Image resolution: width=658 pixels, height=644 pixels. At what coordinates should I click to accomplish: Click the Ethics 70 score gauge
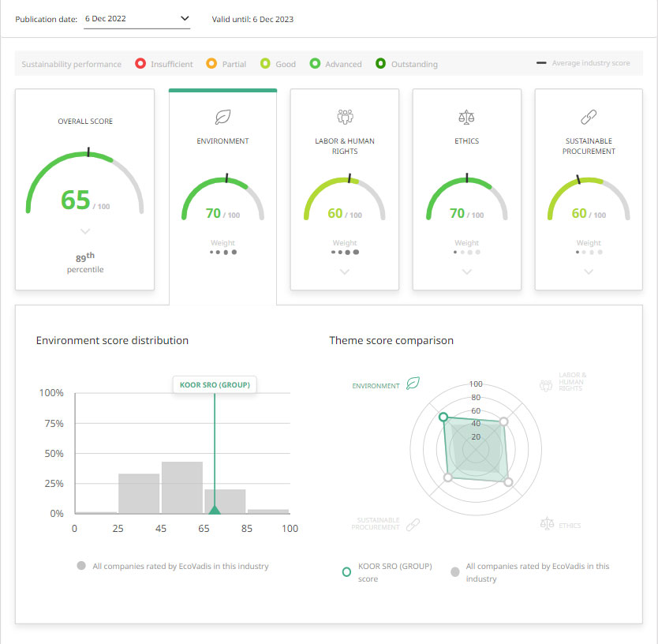point(466,198)
